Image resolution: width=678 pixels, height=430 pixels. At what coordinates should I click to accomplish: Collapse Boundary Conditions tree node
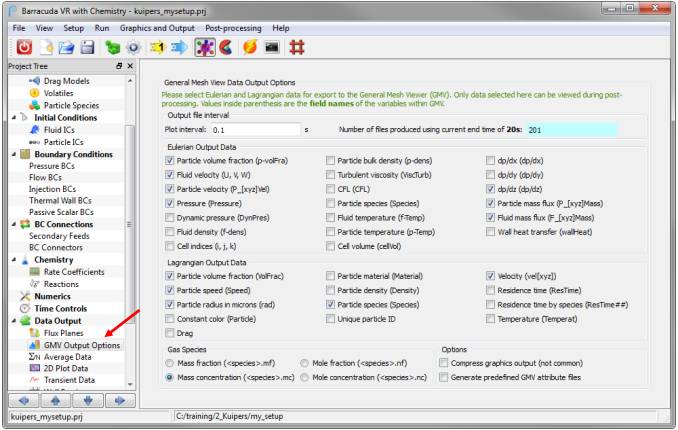tap(14, 154)
